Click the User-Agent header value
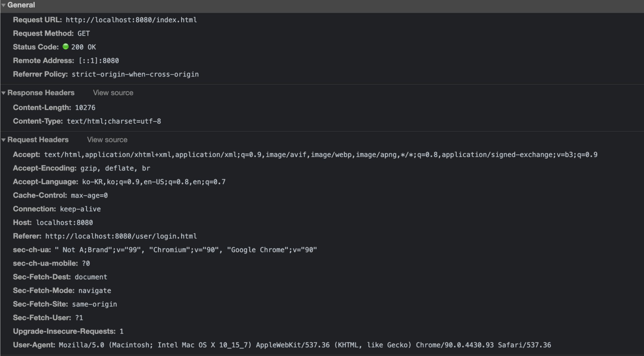This screenshot has width=644, height=356. [x=305, y=345]
